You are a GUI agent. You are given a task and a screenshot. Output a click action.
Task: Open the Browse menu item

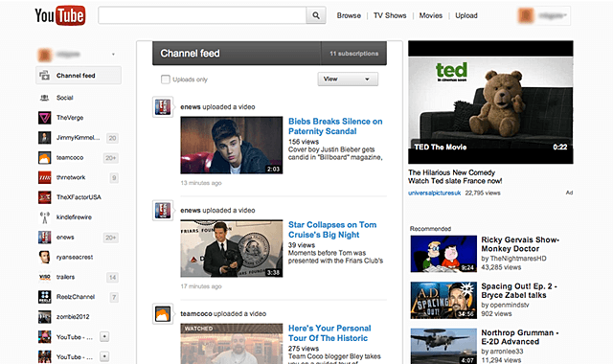(349, 15)
